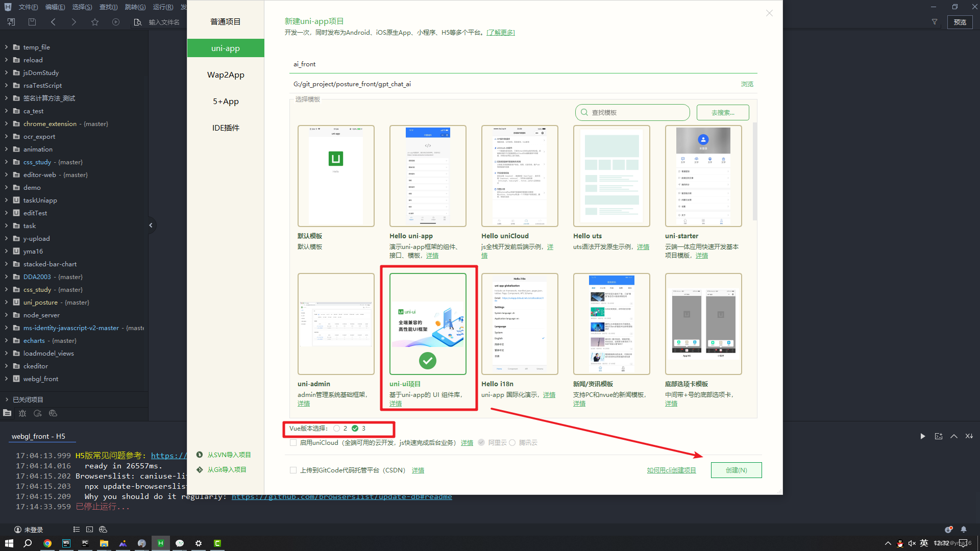Click the run play icon in toolbar
The width and height of the screenshot is (980, 551).
[x=116, y=22]
